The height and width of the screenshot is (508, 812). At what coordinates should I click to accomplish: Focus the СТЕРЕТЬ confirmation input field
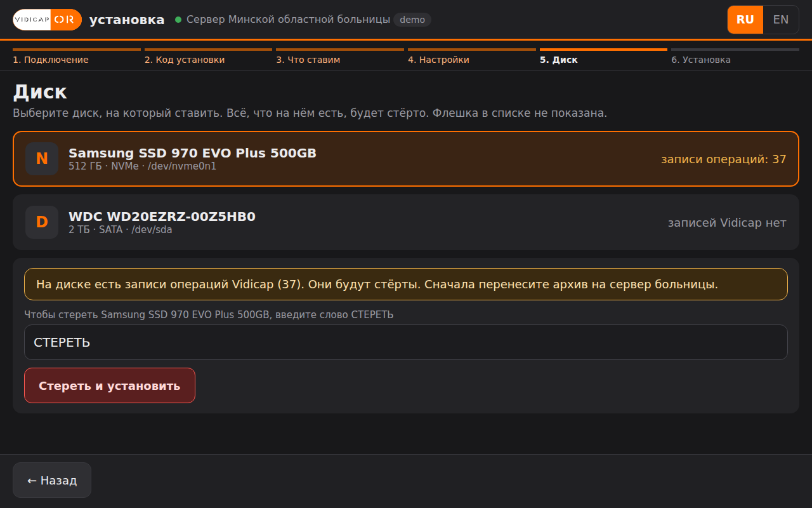coord(406,342)
